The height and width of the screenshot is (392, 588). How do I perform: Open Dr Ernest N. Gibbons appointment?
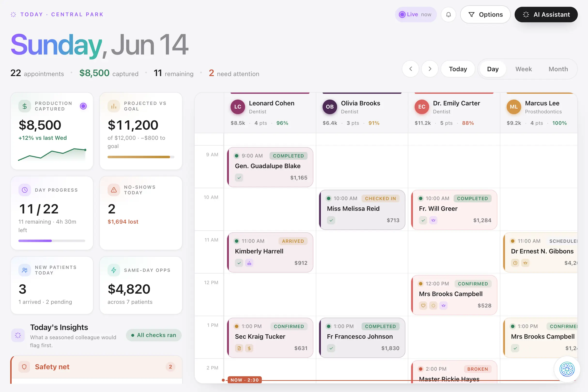[540, 252]
